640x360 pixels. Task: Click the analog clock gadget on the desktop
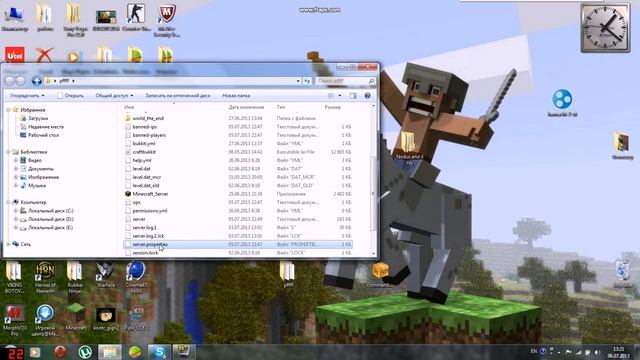(x=605, y=28)
